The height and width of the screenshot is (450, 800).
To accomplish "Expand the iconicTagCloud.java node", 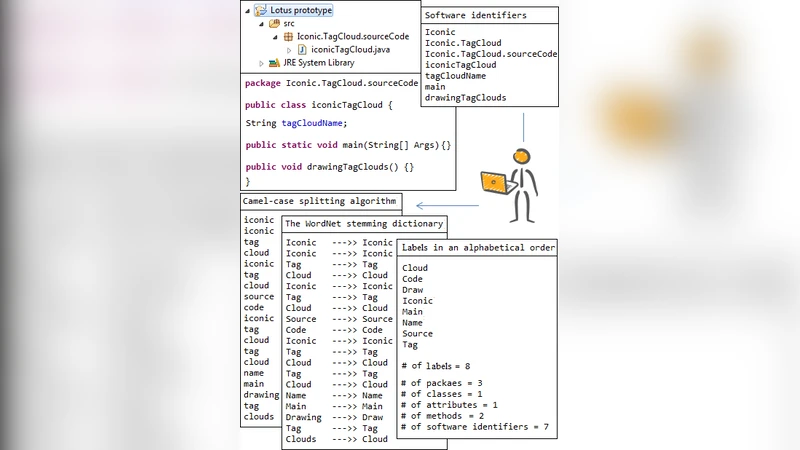I will coord(290,49).
